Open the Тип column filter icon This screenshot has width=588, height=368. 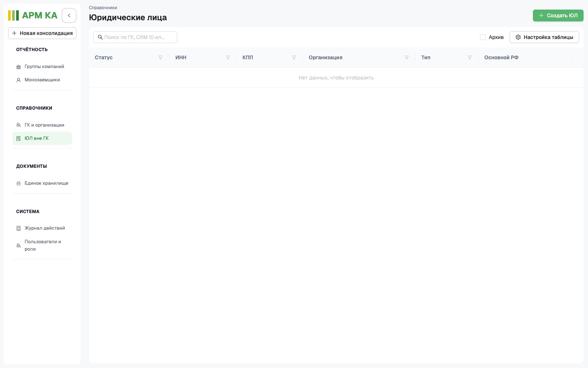[x=470, y=57]
